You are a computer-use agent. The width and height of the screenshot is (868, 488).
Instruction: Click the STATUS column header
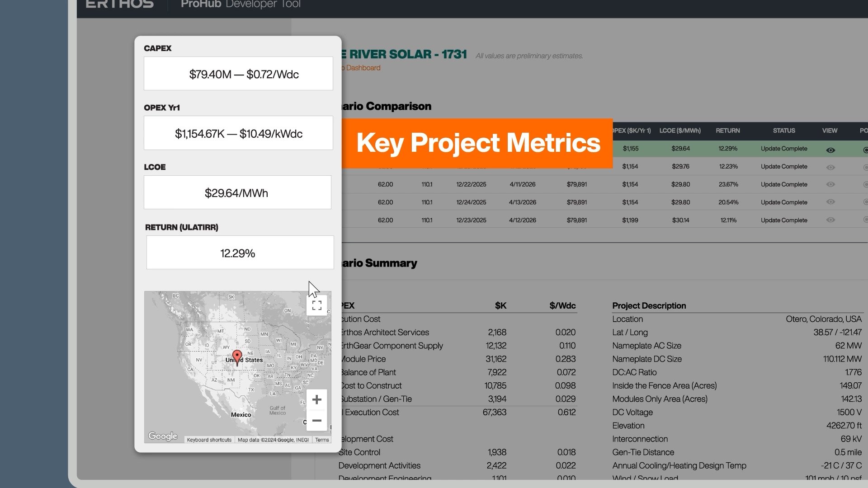pos(783,131)
